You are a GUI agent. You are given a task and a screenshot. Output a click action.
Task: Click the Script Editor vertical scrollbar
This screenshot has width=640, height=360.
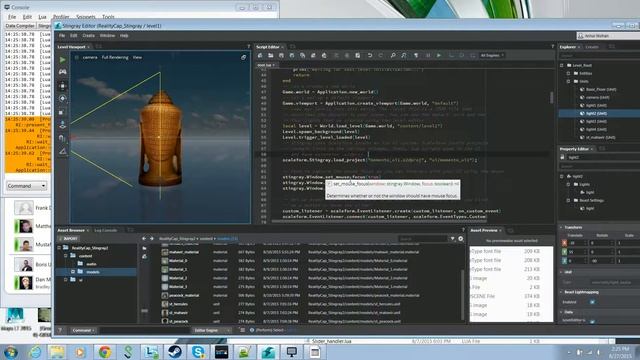tap(551, 97)
